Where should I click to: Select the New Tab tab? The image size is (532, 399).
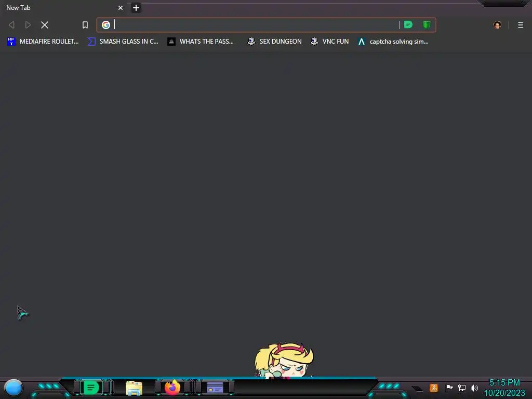[64, 7]
